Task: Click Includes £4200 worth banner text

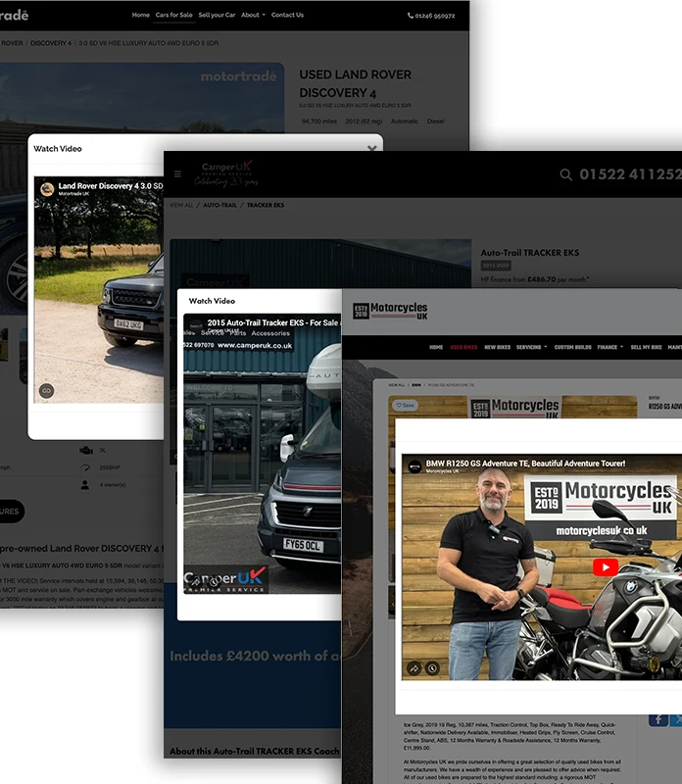Action: click(255, 656)
